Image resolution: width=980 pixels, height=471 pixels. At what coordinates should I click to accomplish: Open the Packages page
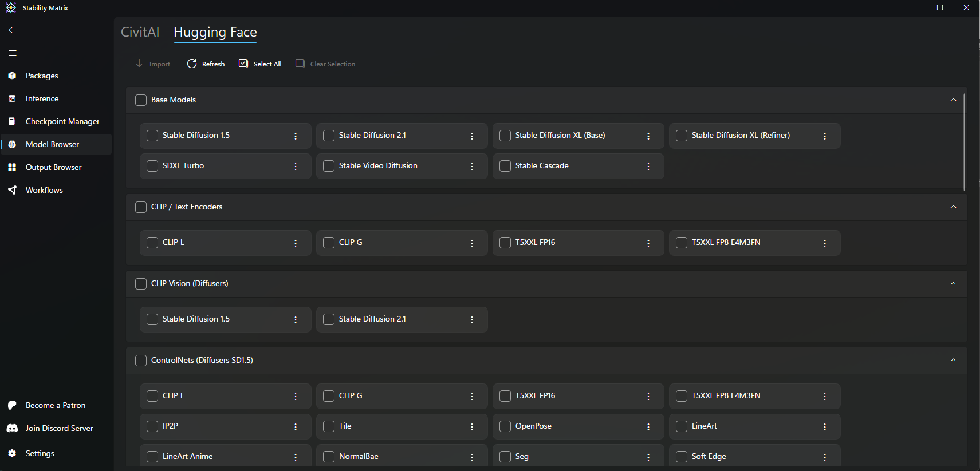coord(56,76)
